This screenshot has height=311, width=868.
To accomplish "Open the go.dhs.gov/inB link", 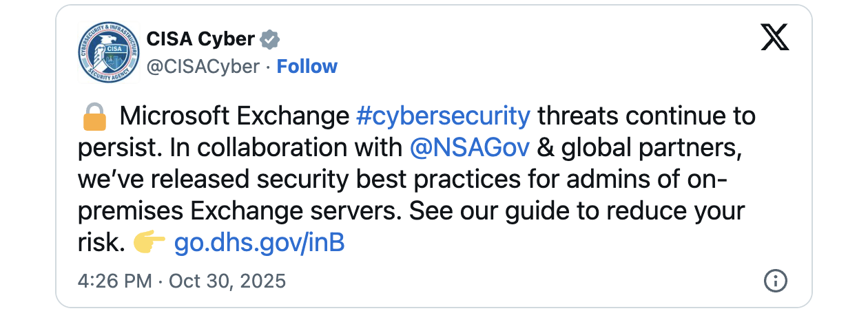I will click(258, 243).
